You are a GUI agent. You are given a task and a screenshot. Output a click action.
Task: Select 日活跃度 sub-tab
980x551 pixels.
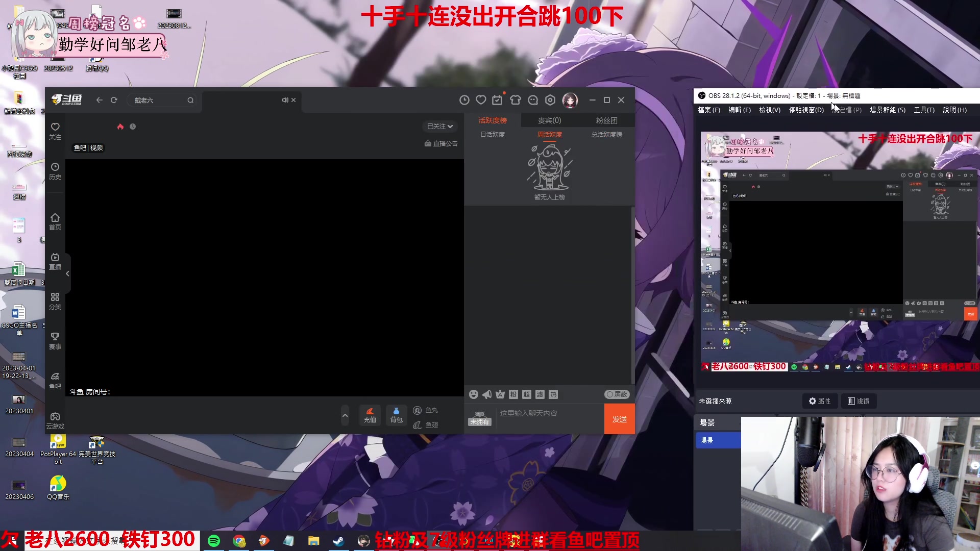coord(493,135)
